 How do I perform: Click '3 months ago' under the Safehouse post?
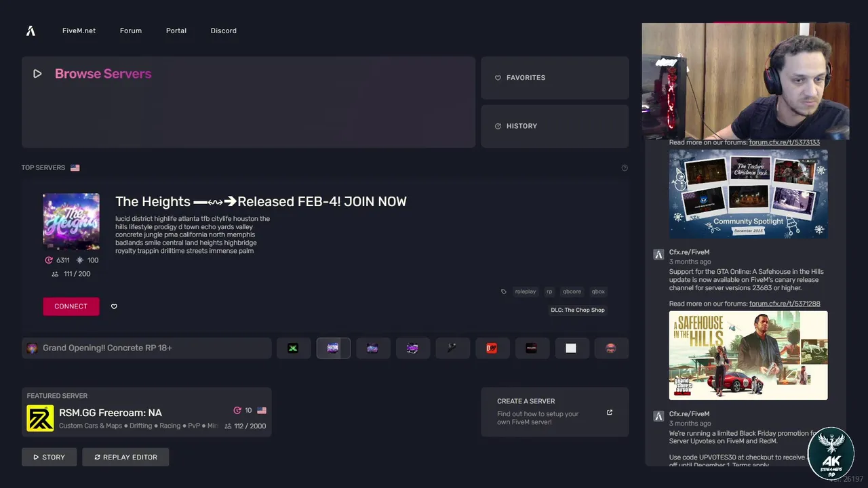(x=690, y=262)
